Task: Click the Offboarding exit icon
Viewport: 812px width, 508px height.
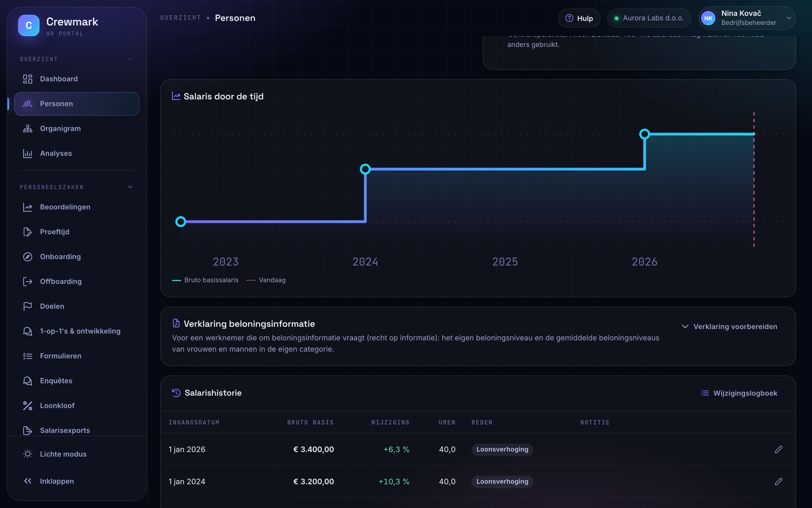Action: (27, 282)
